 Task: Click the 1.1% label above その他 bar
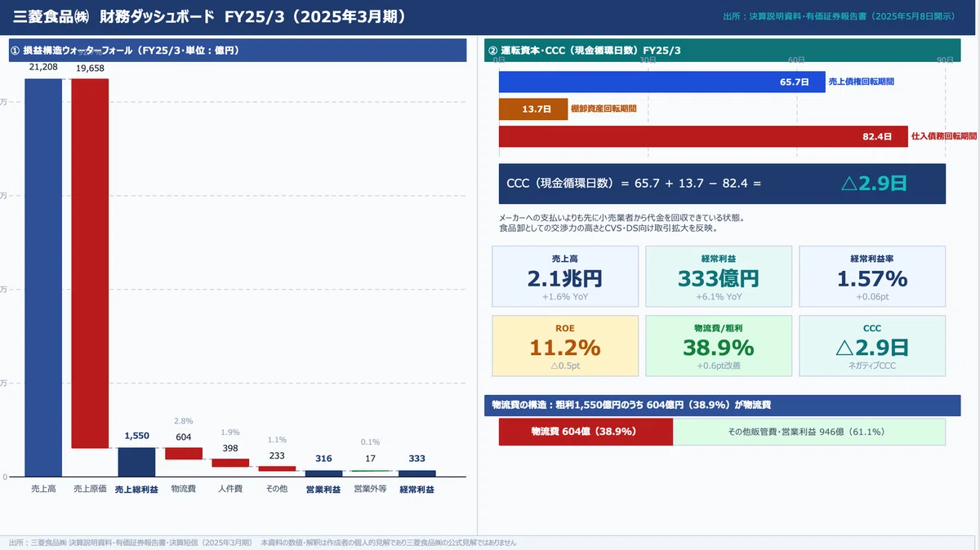(277, 440)
